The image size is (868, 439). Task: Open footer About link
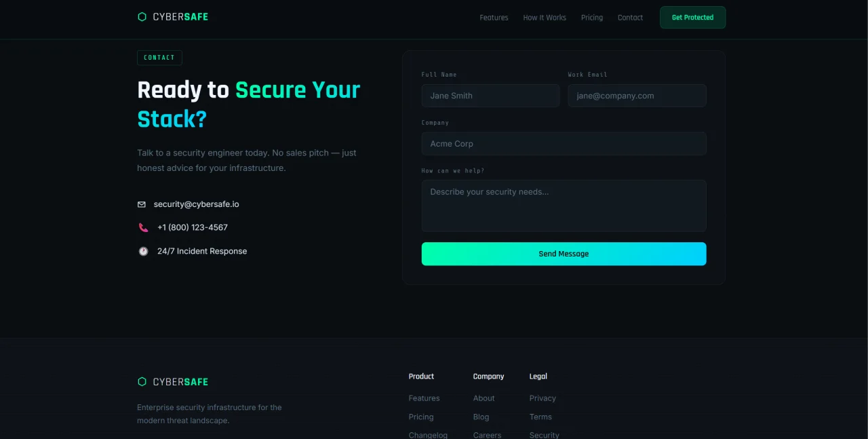(x=484, y=398)
